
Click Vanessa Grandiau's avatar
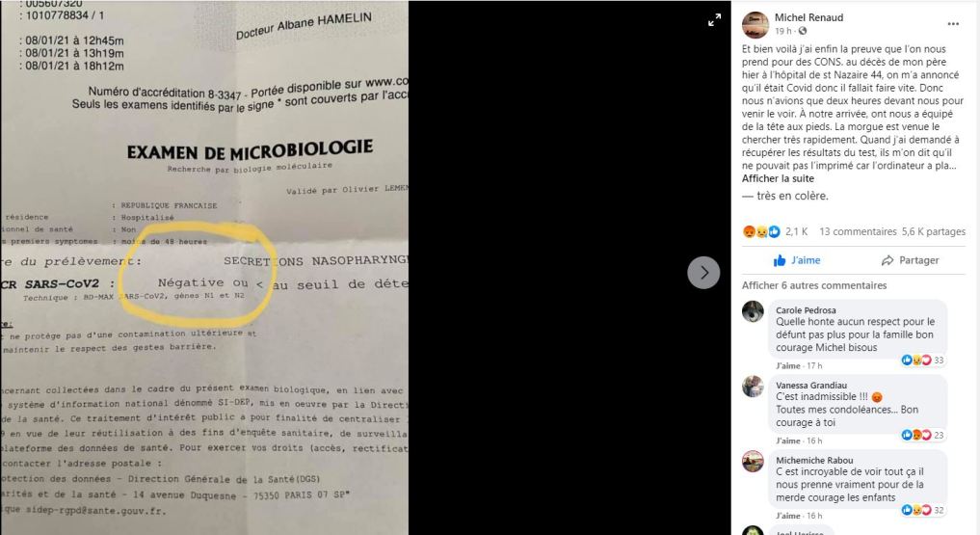(x=753, y=387)
